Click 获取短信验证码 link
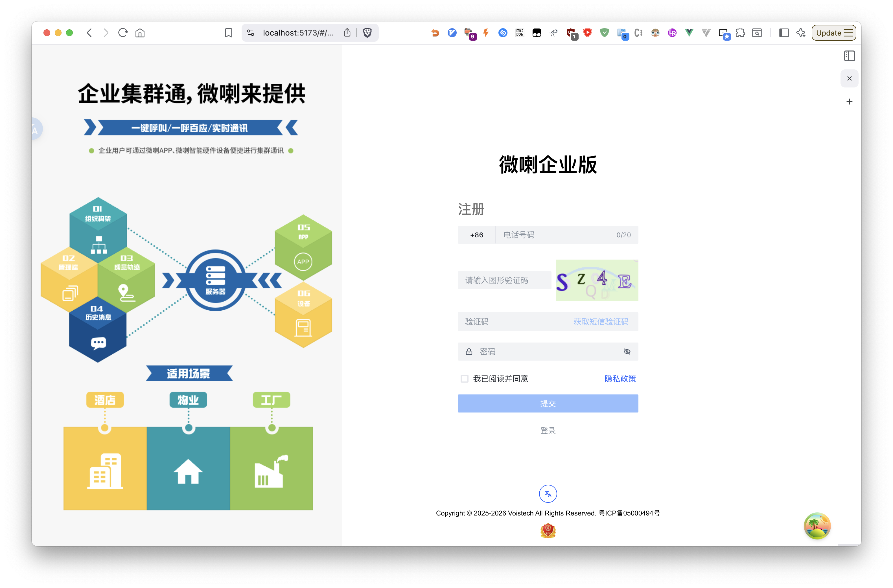This screenshot has width=893, height=588. tap(601, 322)
